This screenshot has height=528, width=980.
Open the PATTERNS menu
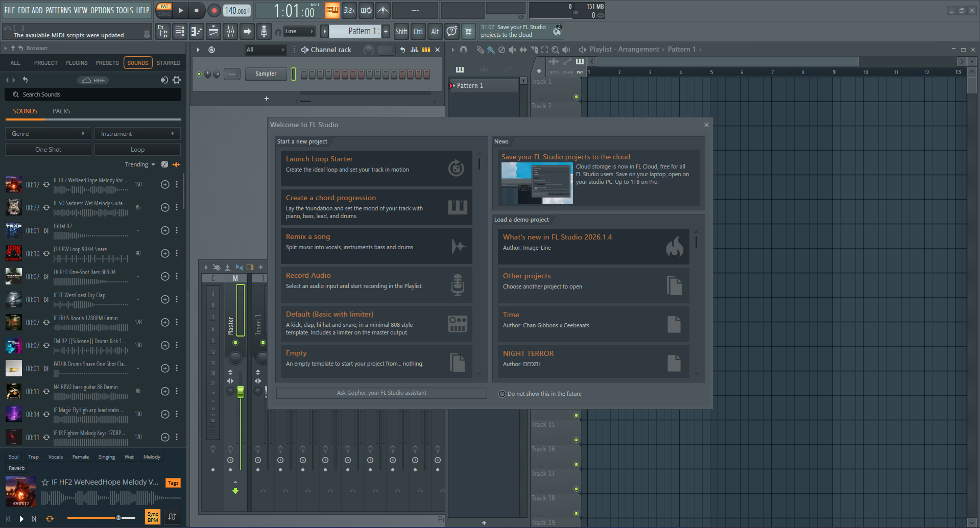(x=59, y=10)
